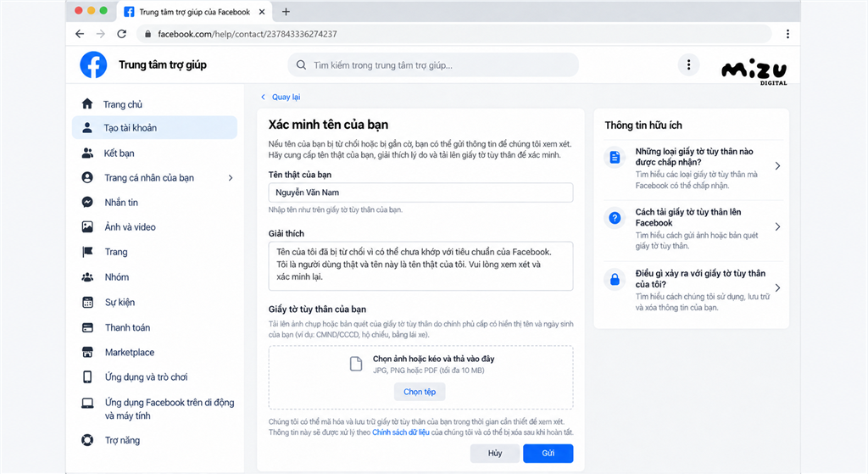Open Điều gì xảy ra với giấy tờ tùy thân
Screen dimensions: 868x474
tap(693, 290)
